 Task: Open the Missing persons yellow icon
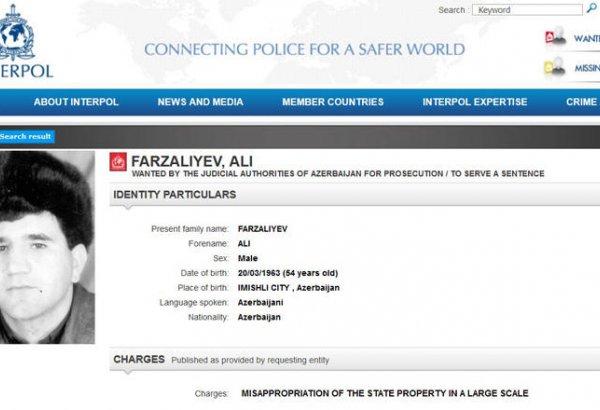pyautogui.click(x=555, y=67)
